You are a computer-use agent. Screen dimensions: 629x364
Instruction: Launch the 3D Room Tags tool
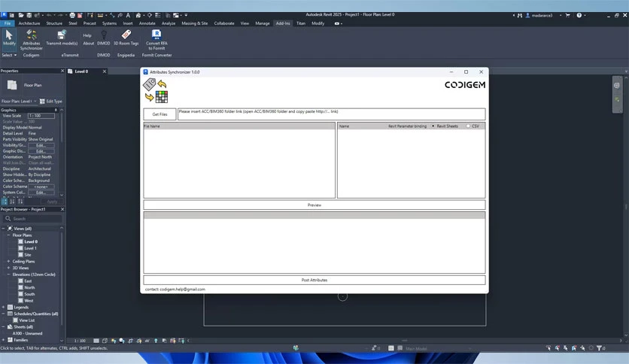coord(126,38)
